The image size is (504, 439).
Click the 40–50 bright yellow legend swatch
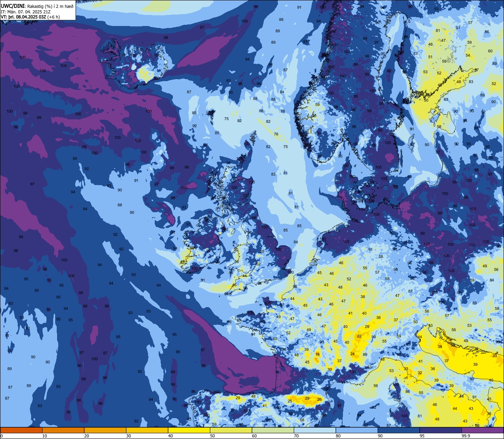189,430
